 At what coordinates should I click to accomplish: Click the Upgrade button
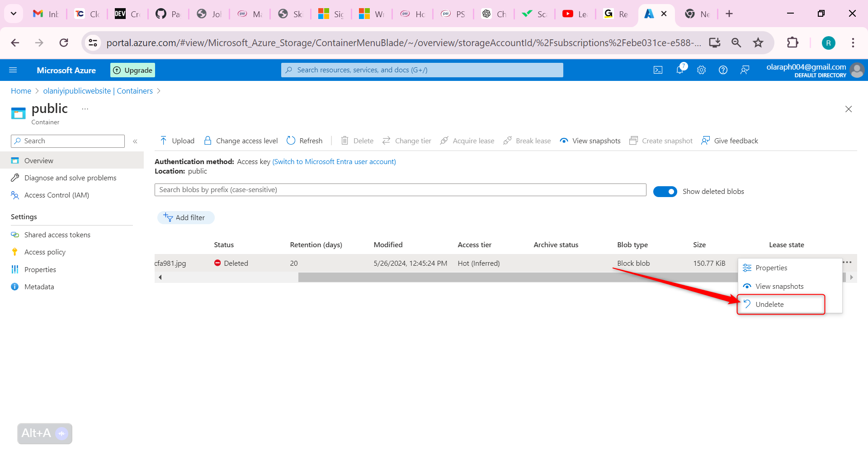coord(133,70)
